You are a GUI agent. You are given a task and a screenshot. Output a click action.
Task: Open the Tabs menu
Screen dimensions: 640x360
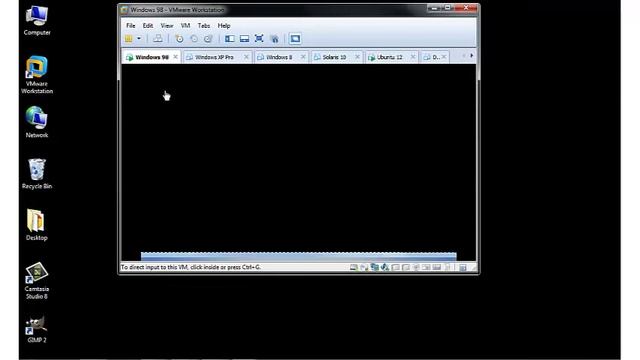click(204, 26)
